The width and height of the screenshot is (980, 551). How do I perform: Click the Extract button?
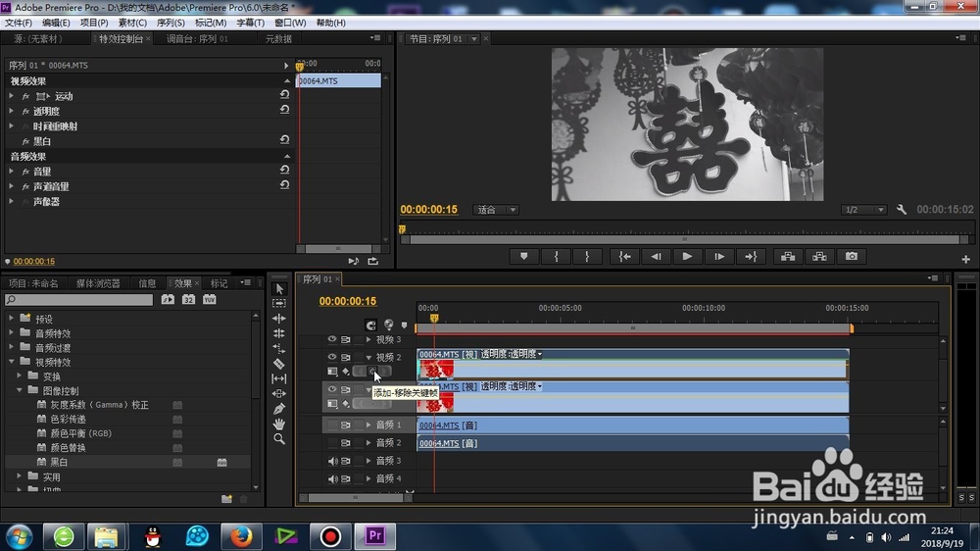point(819,257)
